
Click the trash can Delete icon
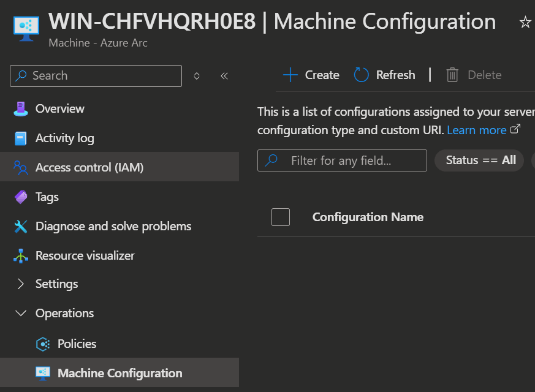tap(452, 75)
